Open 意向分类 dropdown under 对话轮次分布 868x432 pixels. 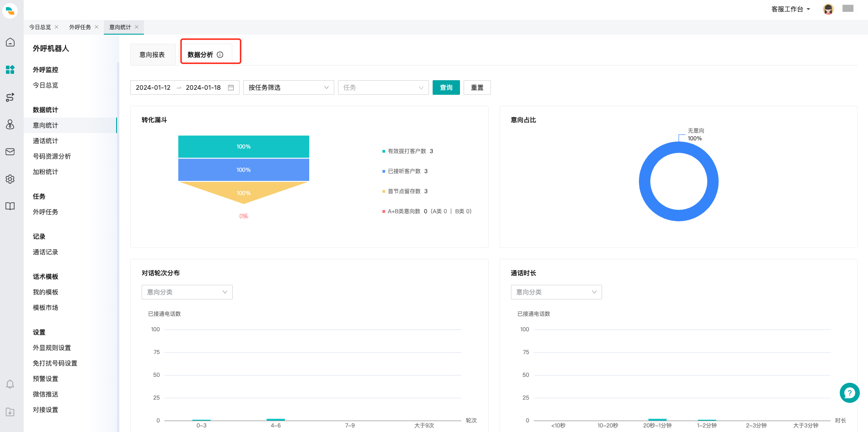(187, 292)
